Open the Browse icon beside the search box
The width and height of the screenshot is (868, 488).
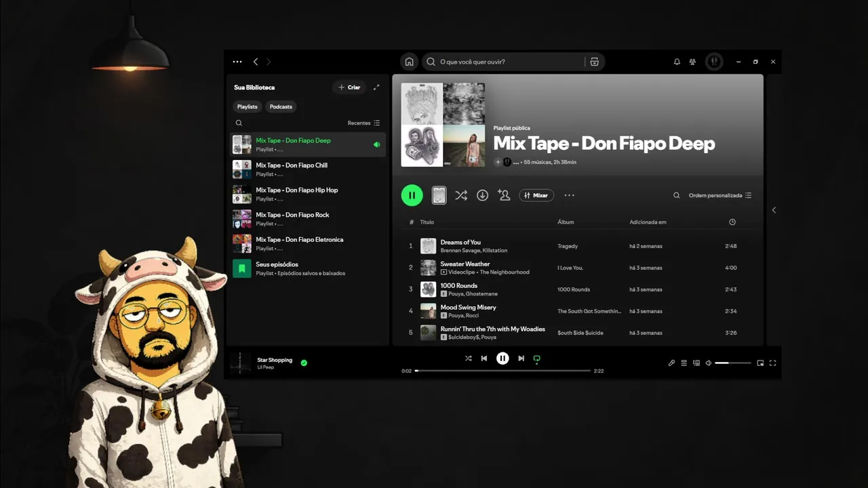pyautogui.click(x=595, y=62)
